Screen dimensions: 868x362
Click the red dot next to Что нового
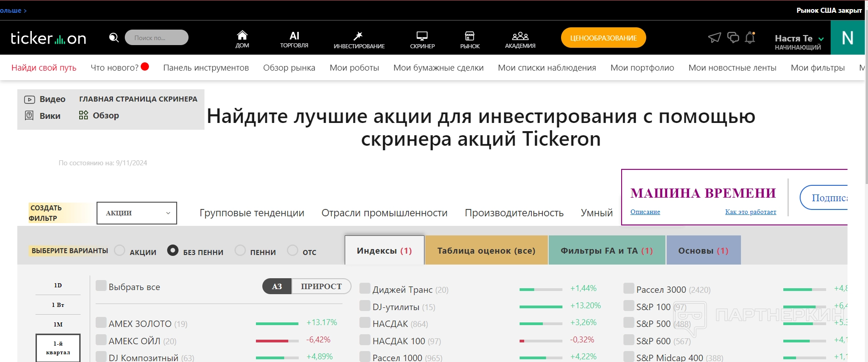145,66
